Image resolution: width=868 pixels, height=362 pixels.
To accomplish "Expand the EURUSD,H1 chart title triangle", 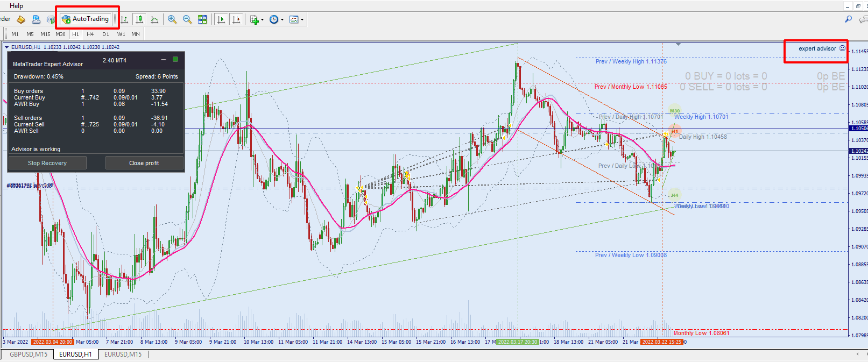I will click(7, 47).
